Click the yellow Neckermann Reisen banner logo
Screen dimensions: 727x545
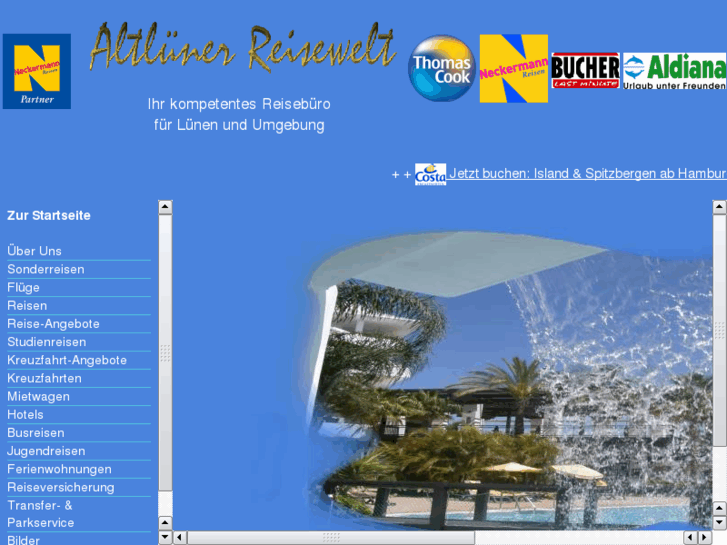(x=514, y=68)
